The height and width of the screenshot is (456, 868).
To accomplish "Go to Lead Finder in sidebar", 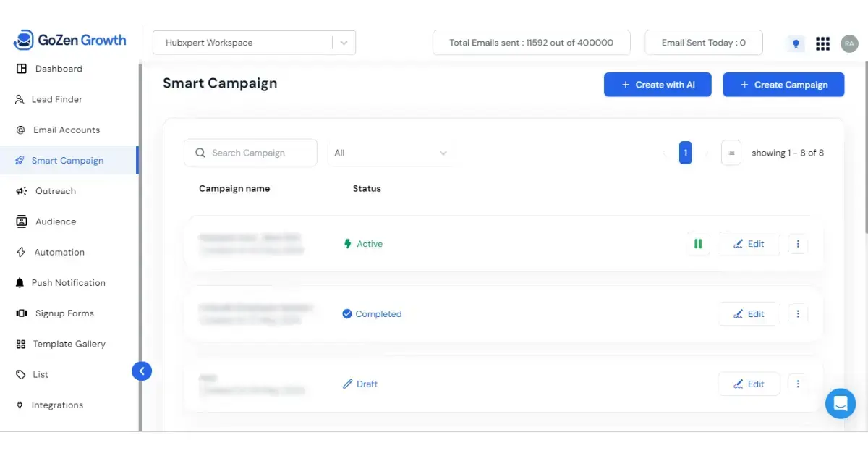I will [x=56, y=99].
